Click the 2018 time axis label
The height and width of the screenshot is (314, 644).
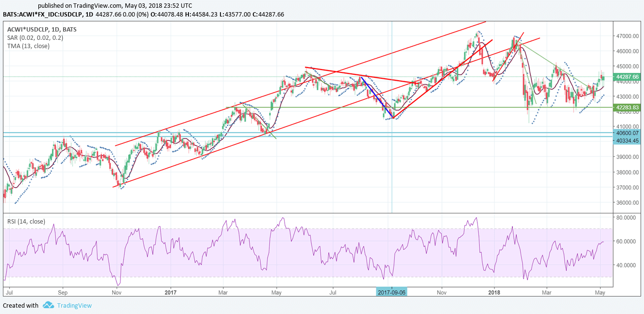point(494,293)
